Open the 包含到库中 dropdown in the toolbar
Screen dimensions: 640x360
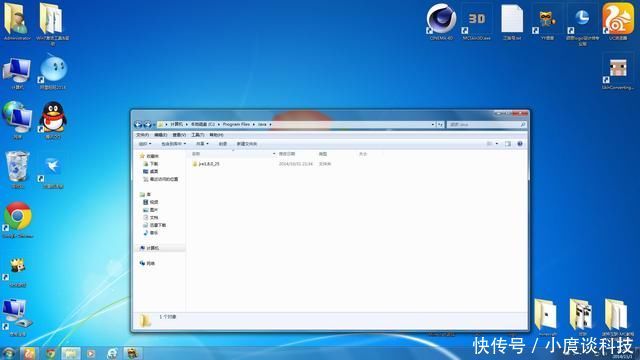(173, 144)
